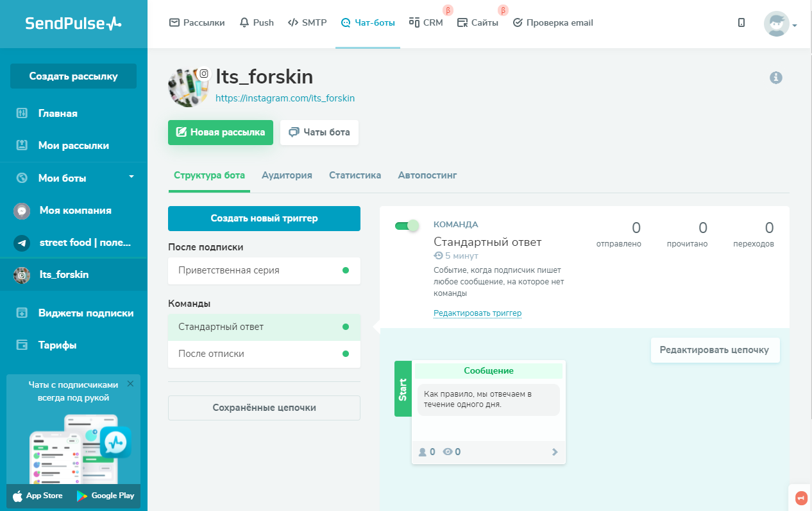Switch to Аудитория tab
The image size is (812, 511).
tap(287, 175)
